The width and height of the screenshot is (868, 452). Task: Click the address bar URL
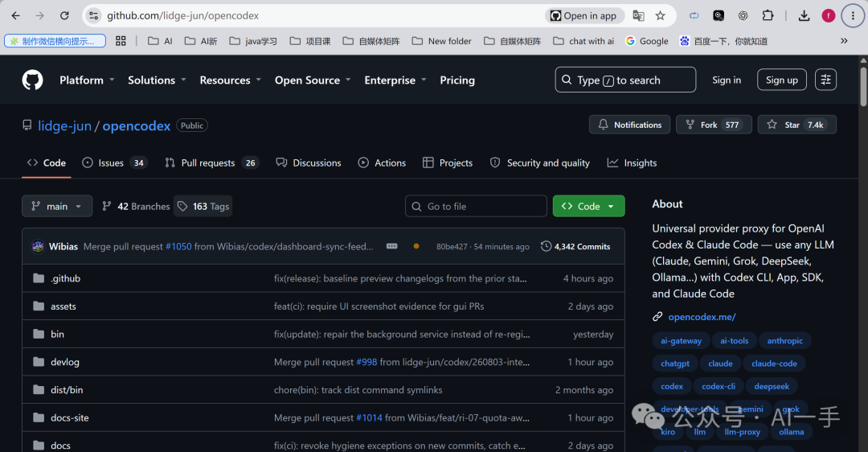pos(182,15)
